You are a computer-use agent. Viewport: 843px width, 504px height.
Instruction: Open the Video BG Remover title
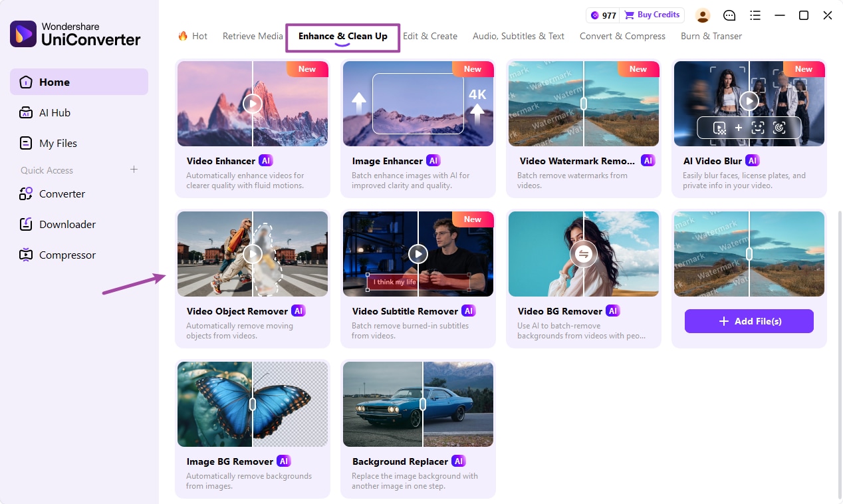[560, 311]
